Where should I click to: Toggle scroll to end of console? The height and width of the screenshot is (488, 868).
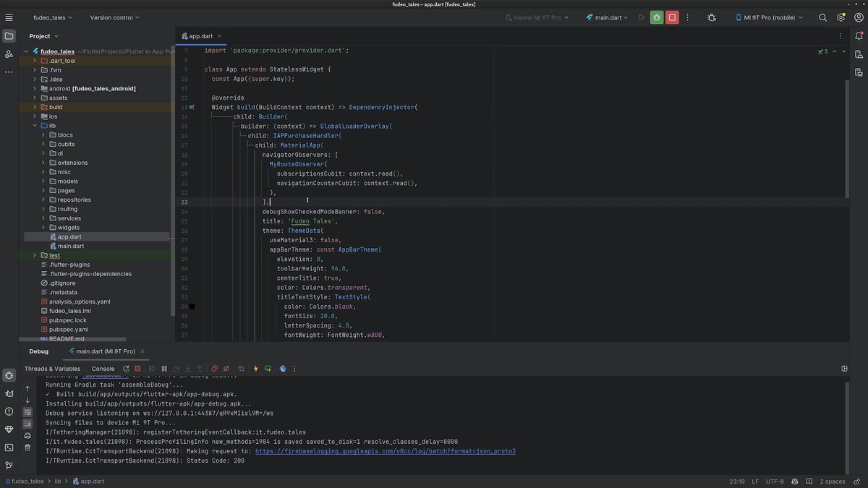pos(27,424)
